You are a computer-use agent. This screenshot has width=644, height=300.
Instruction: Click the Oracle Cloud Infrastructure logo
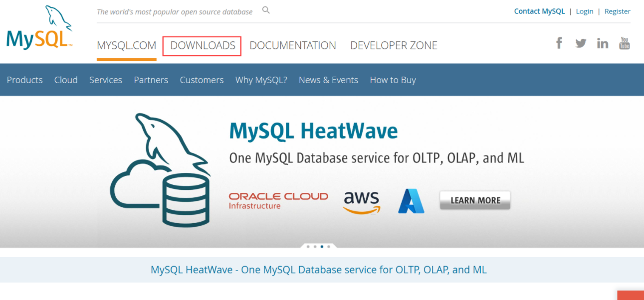(278, 201)
